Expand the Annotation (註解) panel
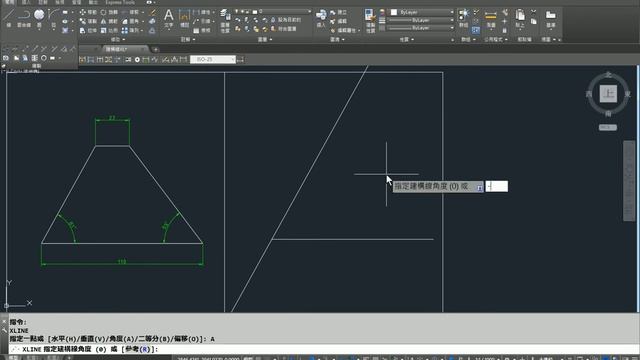This screenshot has height=360, width=640. [x=188, y=40]
